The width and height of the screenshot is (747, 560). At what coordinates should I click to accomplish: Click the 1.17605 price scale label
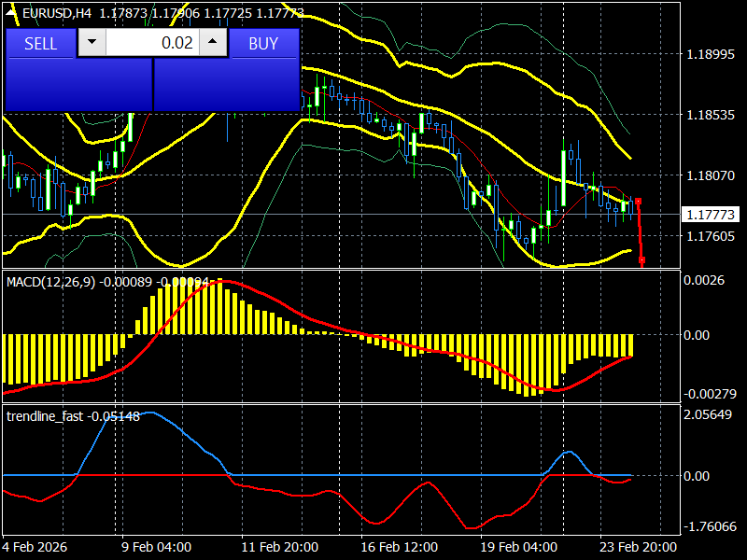[x=711, y=236]
